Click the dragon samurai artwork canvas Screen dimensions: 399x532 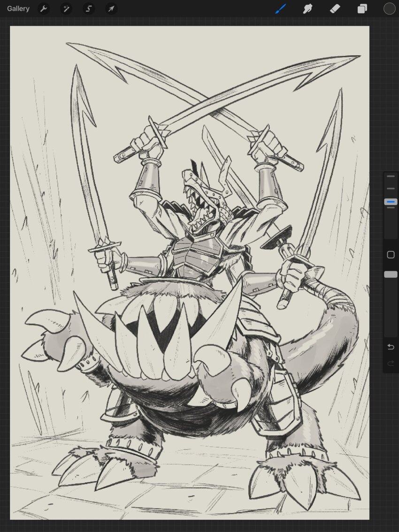(190, 273)
